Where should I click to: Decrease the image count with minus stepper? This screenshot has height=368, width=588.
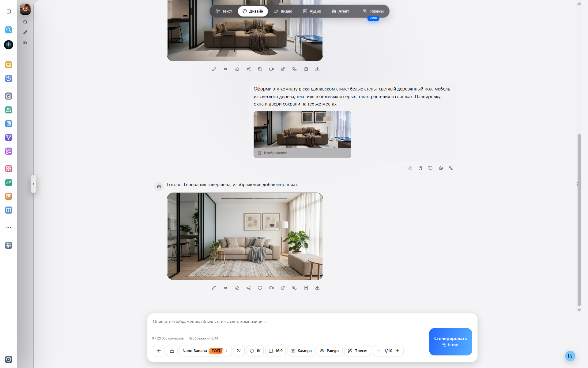(x=379, y=351)
